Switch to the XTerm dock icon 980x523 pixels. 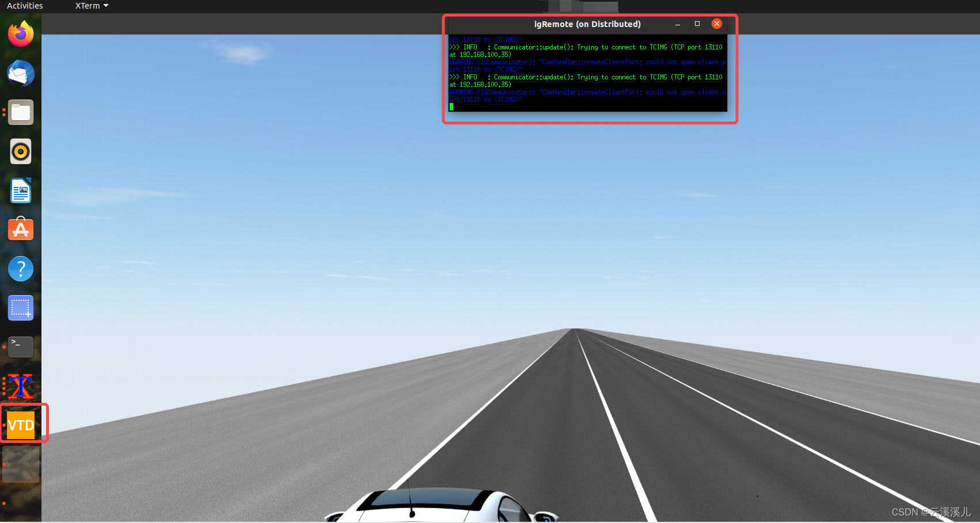click(21, 386)
